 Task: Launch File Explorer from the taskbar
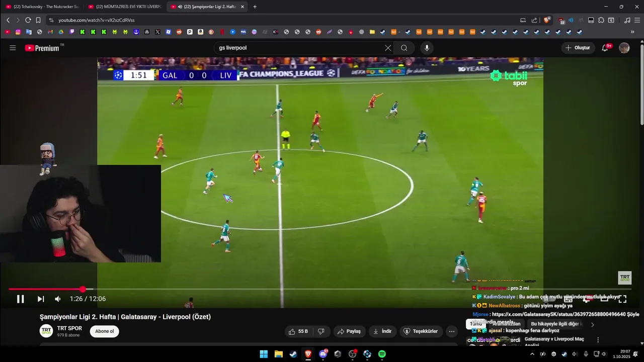pyautogui.click(x=278, y=354)
